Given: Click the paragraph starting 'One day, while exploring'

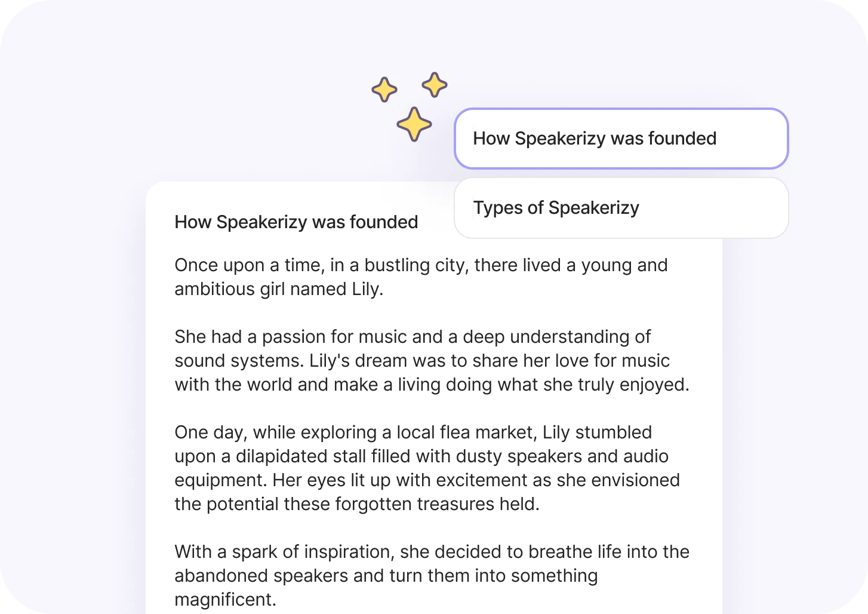Looking at the screenshot, I should click(427, 468).
